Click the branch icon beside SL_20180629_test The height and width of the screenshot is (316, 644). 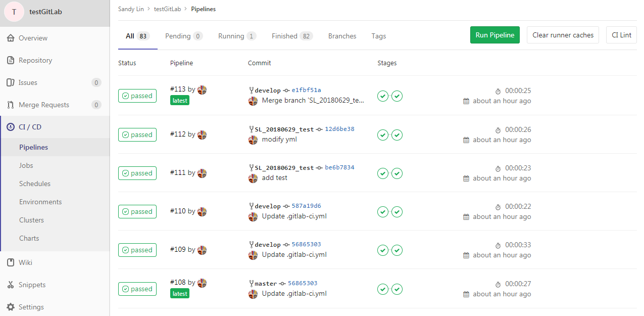coord(251,129)
